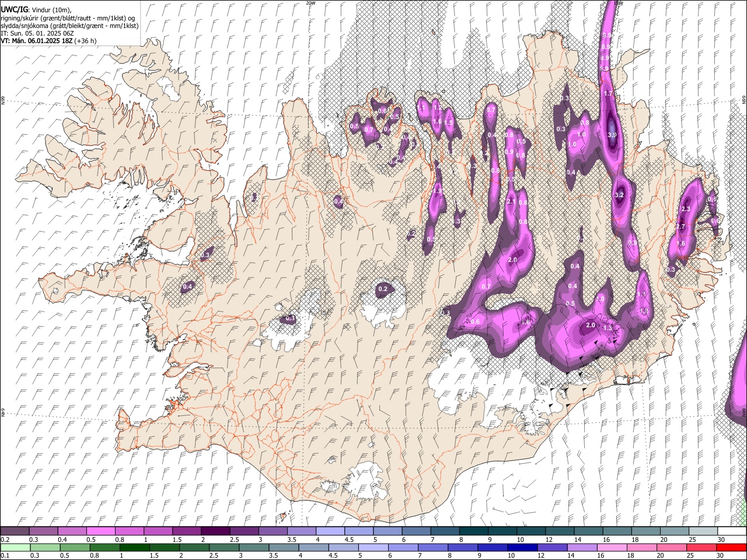
Task: Click the 0.1 pale green swatch in lower legend
Action: (x=15, y=547)
